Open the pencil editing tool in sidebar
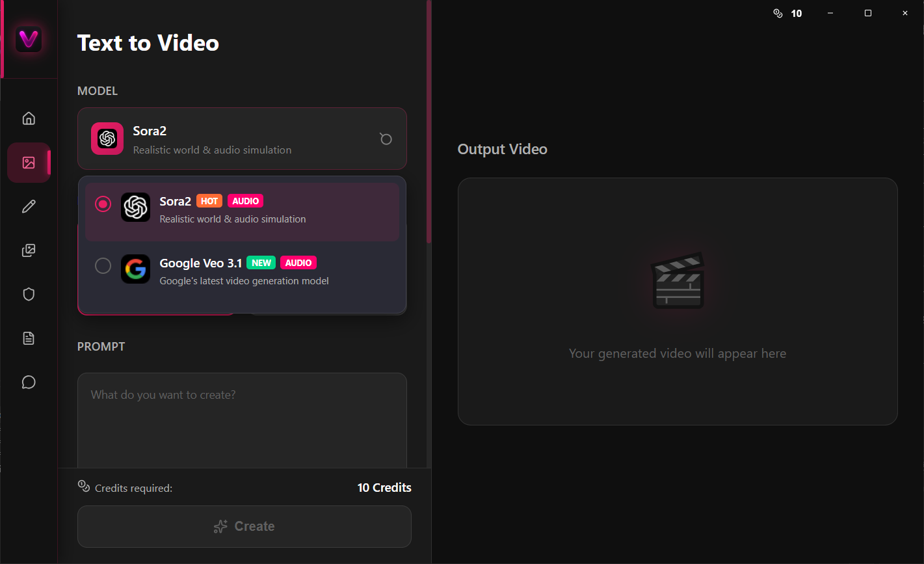 point(29,206)
